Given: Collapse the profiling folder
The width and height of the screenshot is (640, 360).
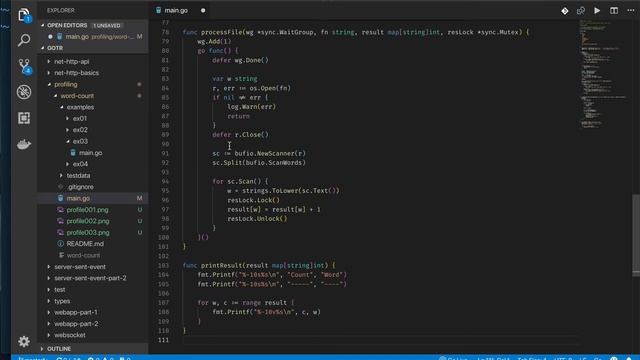Looking at the screenshot, I should tap(65, 84).
